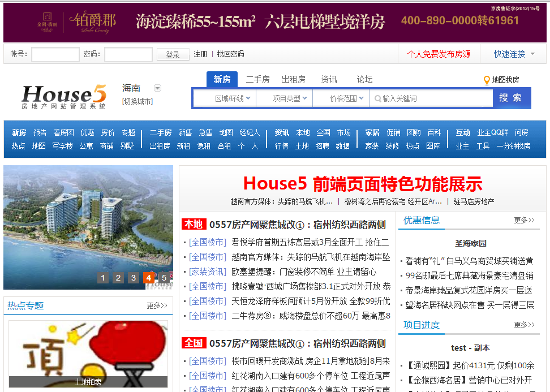The image size is (550, 392).
Task: Open 家居 in the blue navigation bar
Action: pos(372,132)
